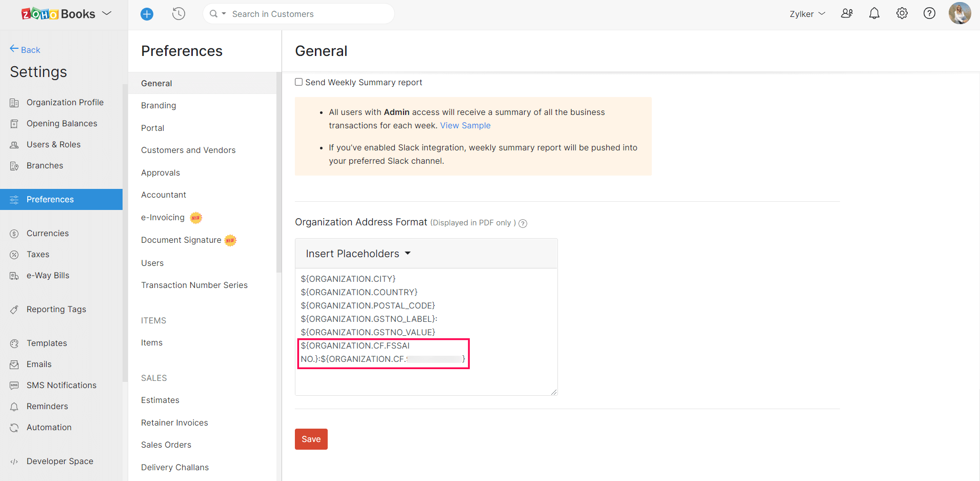Open the settings gear icon

902,13
